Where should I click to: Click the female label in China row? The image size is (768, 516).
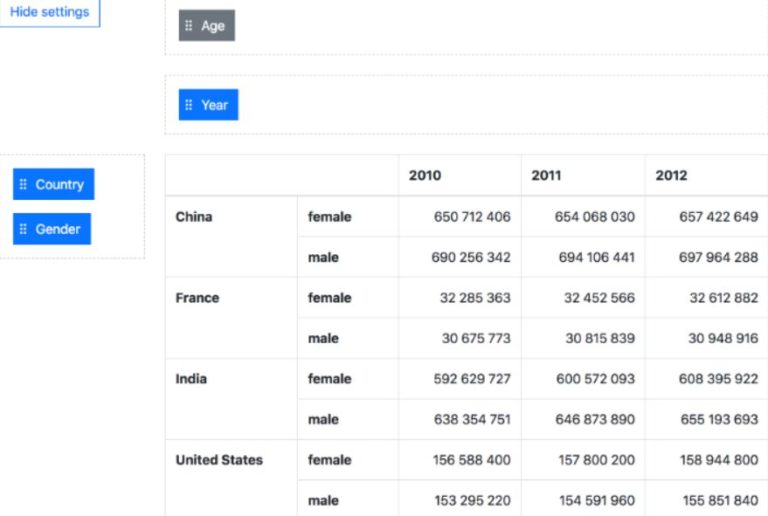tap(330, 216)
